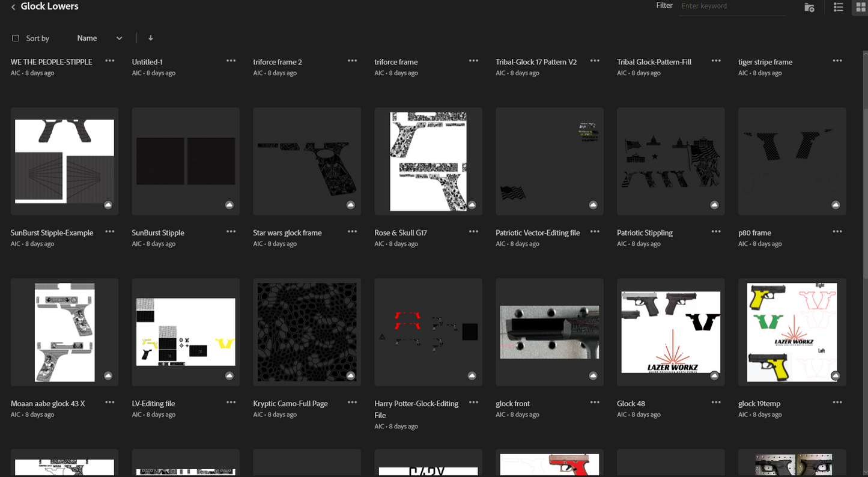The height and width of the screenshot is (477, 868).
Task: Expand the Name sort dropdown
Action: click(x=99, y=38)
